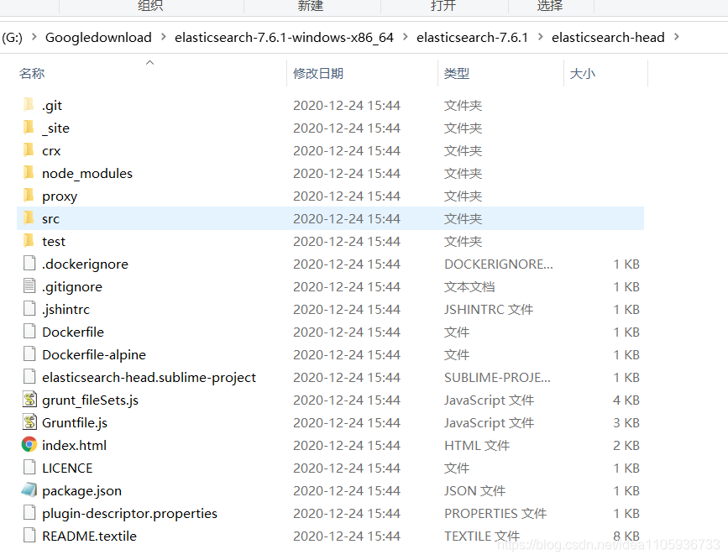728x560 pixels.
Task: Open the 打开 ribbon group
Action: coord(443,6)
